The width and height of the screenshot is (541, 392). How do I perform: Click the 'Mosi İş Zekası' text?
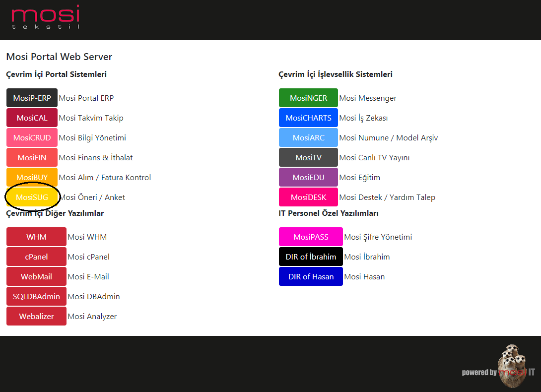[x=363, y=118]
